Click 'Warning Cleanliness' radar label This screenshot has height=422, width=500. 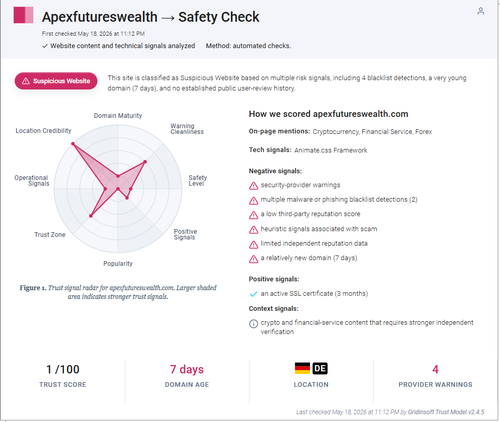(x=187, y=129)
